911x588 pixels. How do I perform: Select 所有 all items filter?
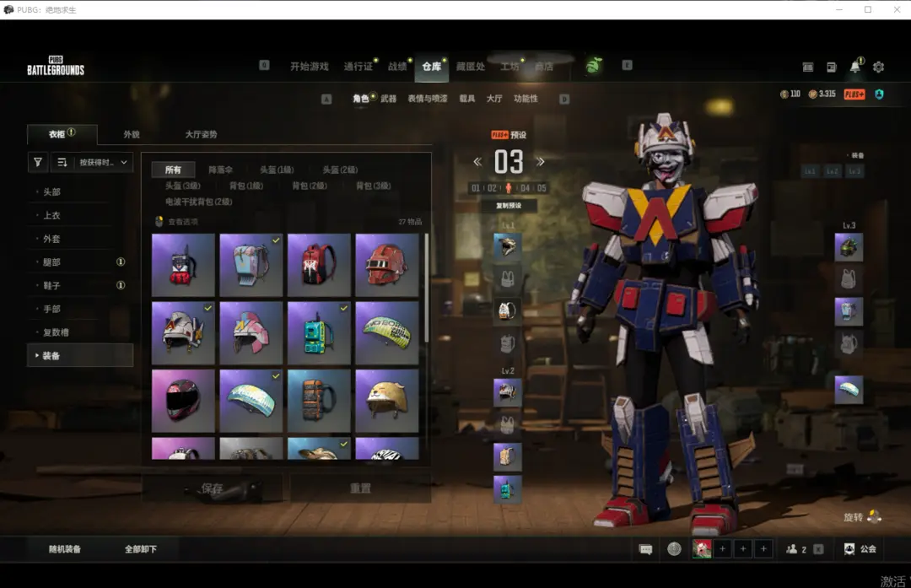(x=173, y=170)
